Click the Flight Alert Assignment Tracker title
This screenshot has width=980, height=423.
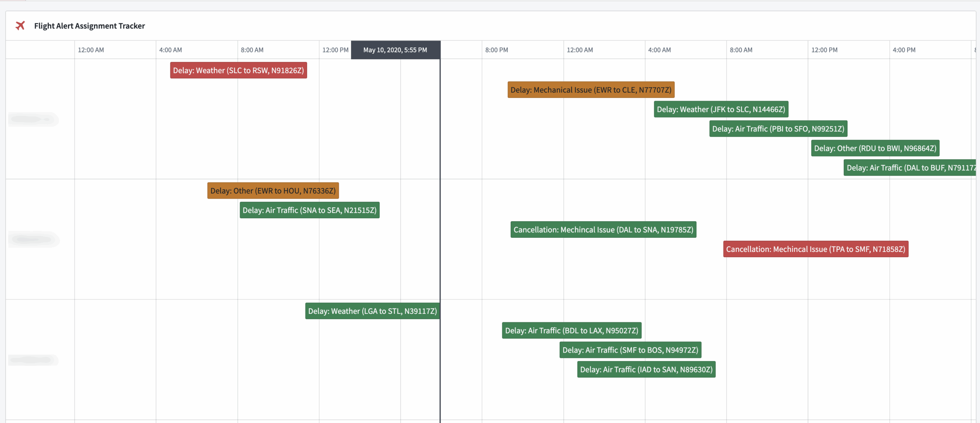(x=89, y=26)
